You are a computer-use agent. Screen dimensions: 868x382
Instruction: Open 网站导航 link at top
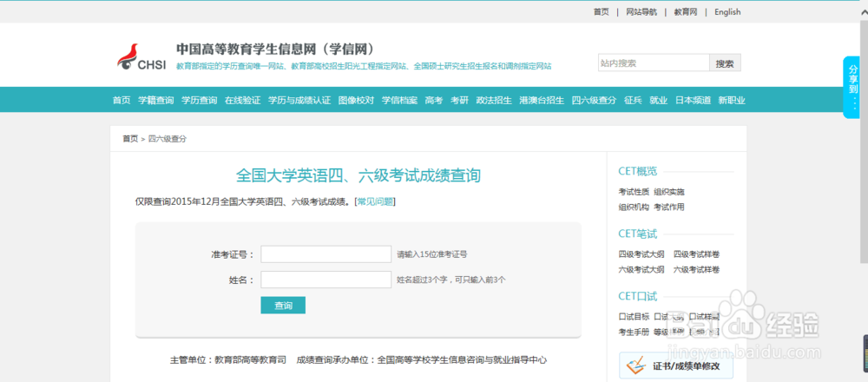click(x=641, y=11)
